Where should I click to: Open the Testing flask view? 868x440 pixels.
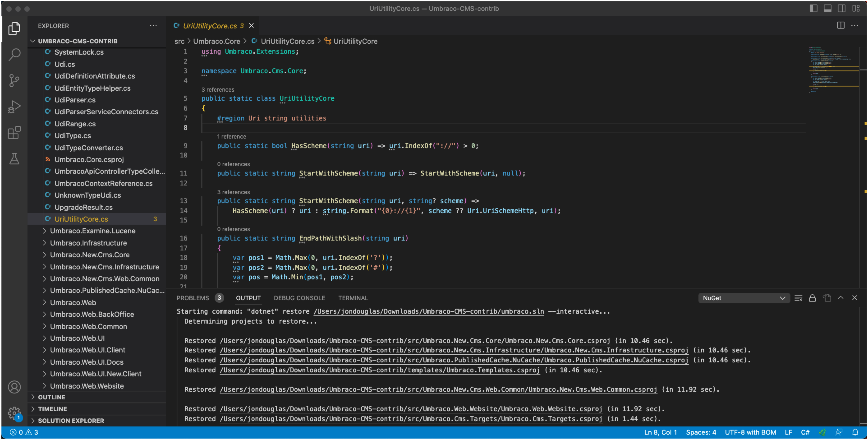click(x=14, y=158)
